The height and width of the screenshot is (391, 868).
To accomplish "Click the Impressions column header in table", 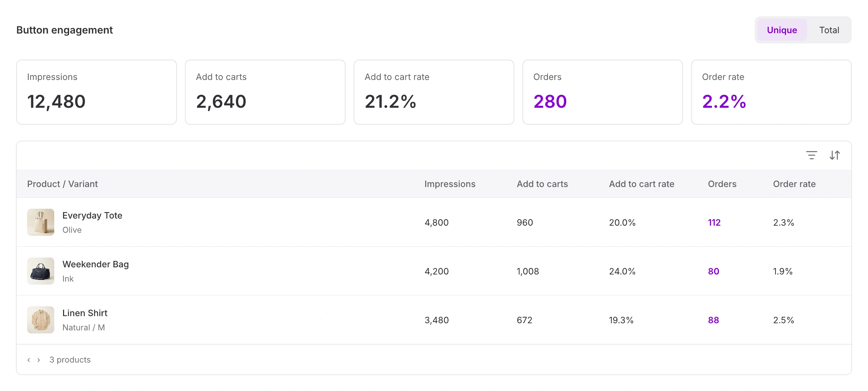I will 450,184.
